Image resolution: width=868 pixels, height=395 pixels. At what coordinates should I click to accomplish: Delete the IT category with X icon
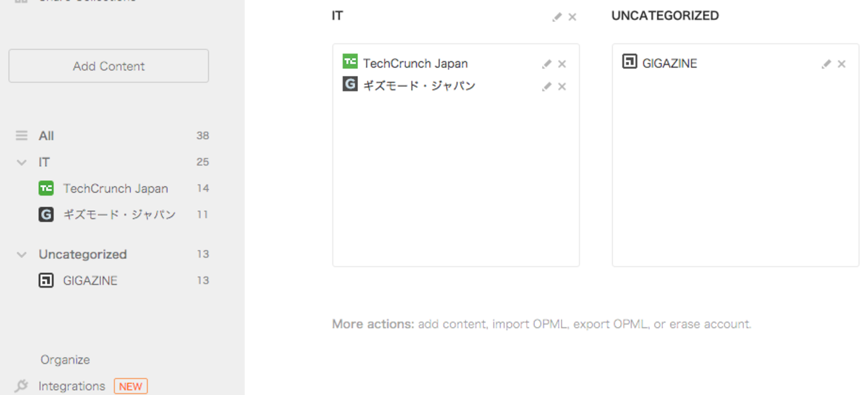[572, 17]
